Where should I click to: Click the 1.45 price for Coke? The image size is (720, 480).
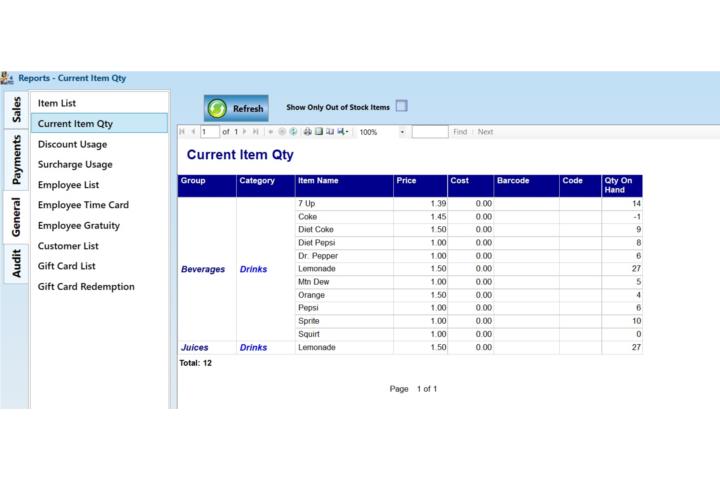[439, 216]
